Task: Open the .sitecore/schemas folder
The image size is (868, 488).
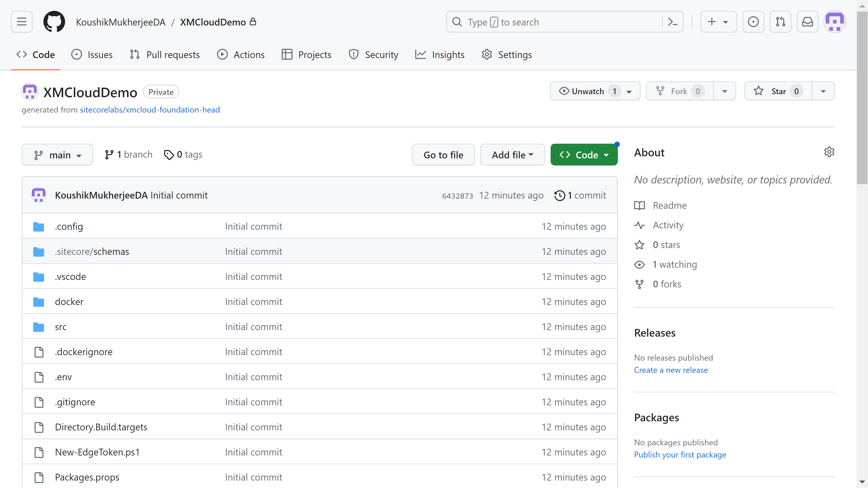Action: coord(92,252)
